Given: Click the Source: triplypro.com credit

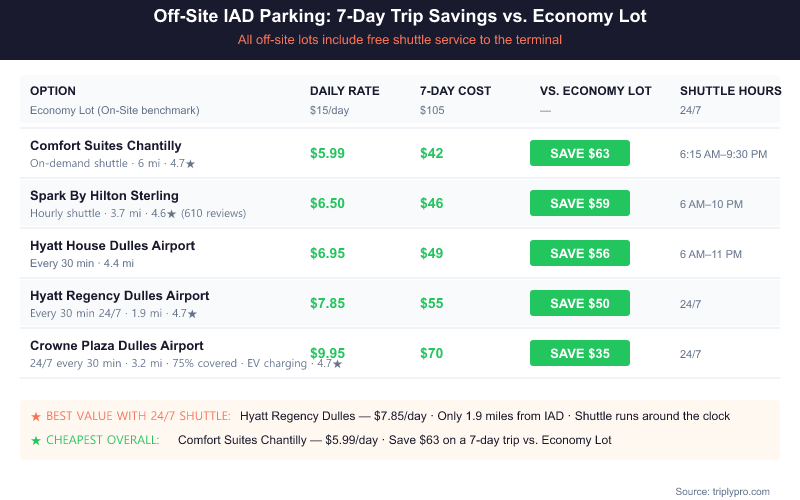Looking at the screenshot, I should pyautogui.click(x=722, y=491).
